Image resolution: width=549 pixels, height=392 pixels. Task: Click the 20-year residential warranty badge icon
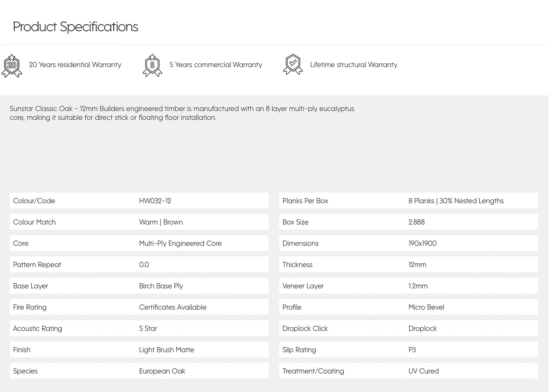(12, 66)
